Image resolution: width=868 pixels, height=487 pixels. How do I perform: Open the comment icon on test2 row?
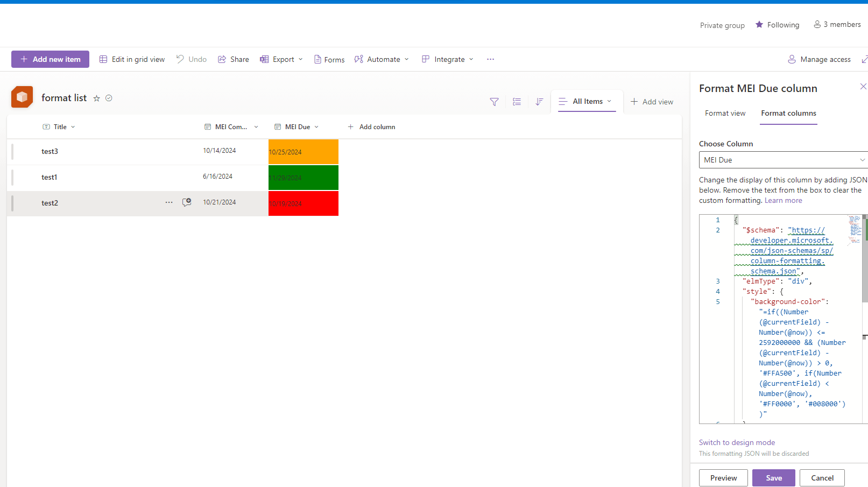pyautogui.click(x=187, y=202)
